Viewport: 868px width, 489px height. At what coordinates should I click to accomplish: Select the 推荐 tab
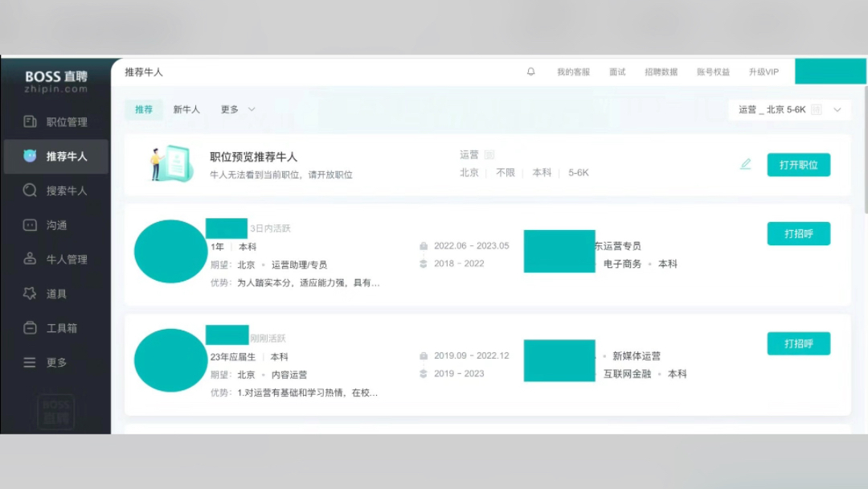pyautogui.click(x=143, y=109)
